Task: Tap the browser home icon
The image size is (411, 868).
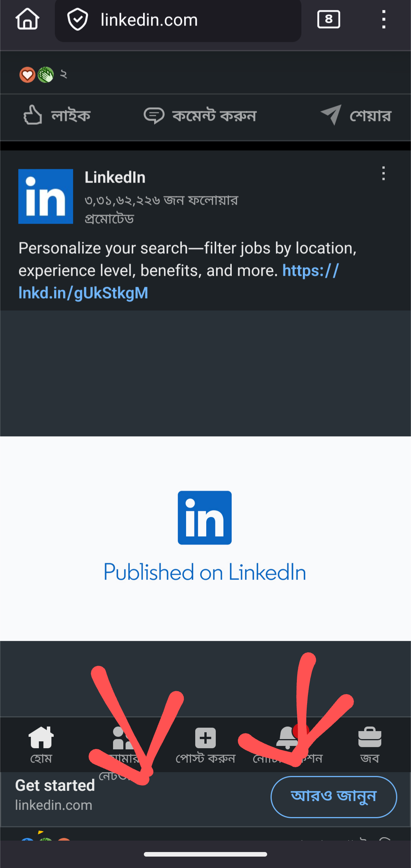Action: click(x=27, y=19)
